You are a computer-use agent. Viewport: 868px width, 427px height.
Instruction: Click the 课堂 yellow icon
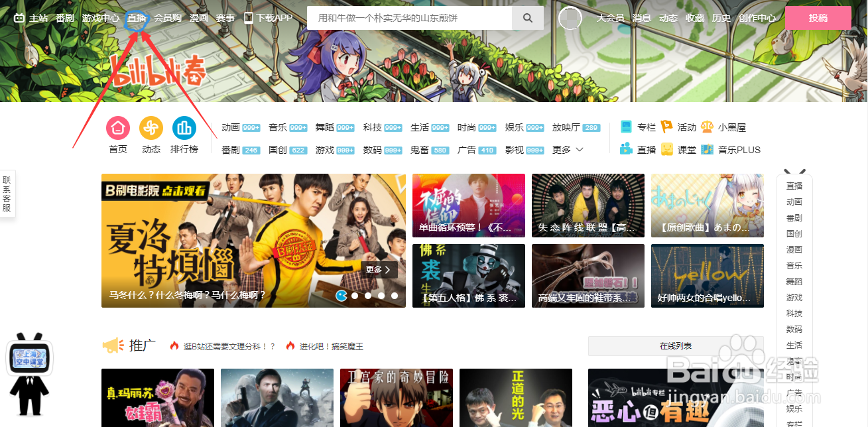pyautogui.click(x=666, y=149)
